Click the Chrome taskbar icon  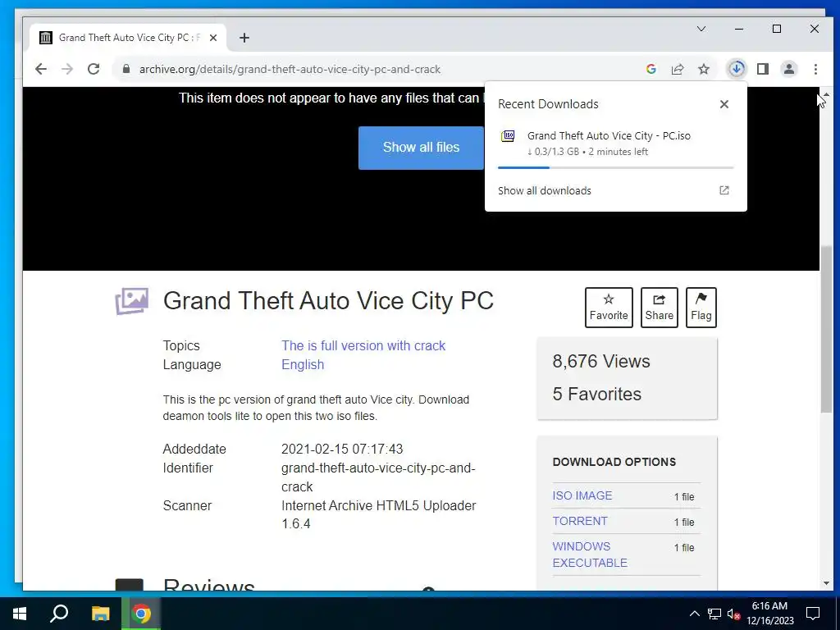[x=141, y=614]
